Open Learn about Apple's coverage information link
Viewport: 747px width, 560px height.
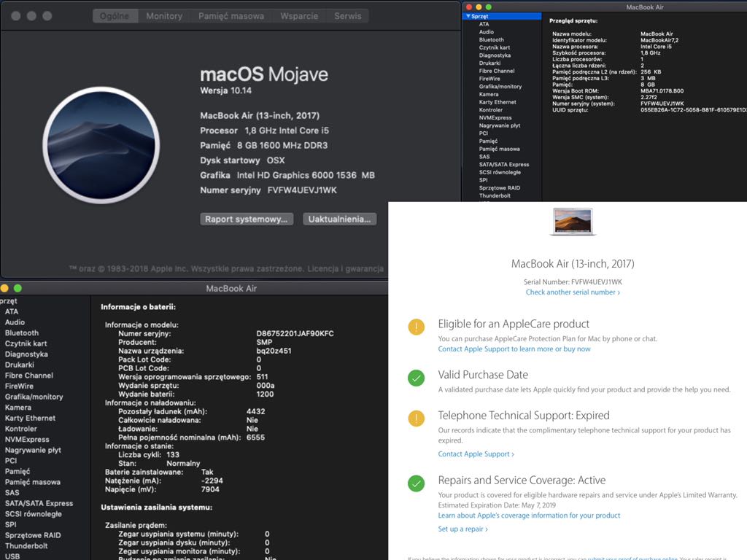529,516
